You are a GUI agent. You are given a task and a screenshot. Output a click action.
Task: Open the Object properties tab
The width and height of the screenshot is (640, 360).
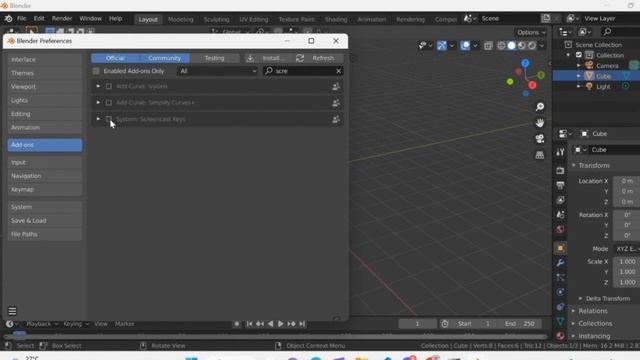pos(560,248)
